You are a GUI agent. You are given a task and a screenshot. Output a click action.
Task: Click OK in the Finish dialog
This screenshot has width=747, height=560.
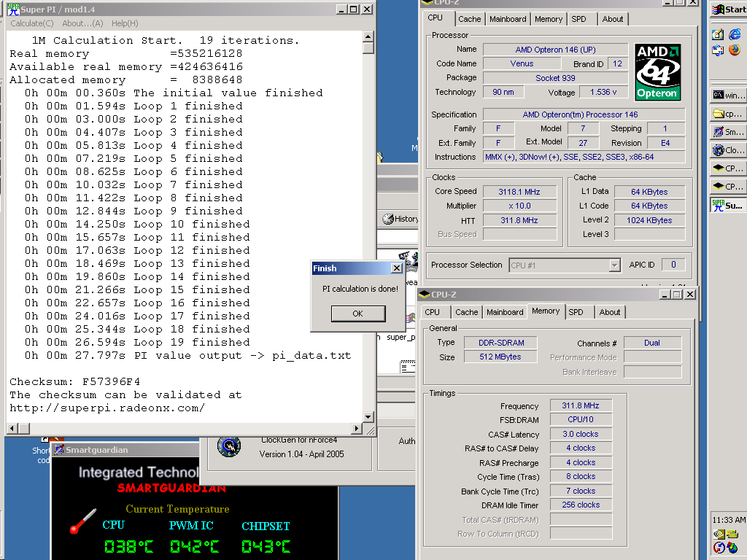coord(357,314)
